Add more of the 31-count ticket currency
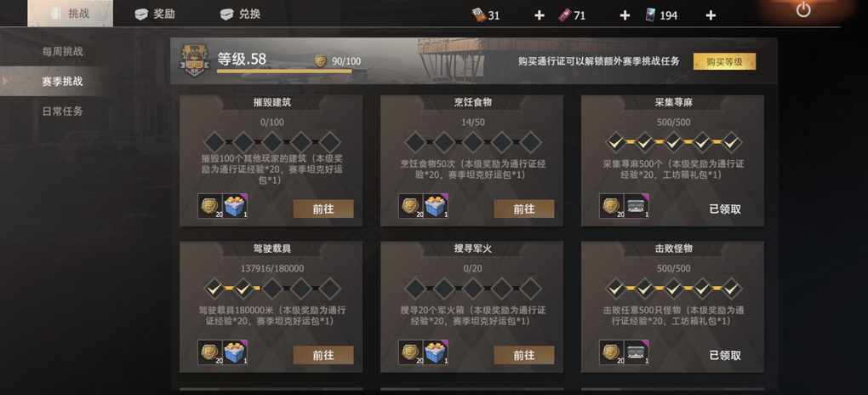 coord(540,15)
